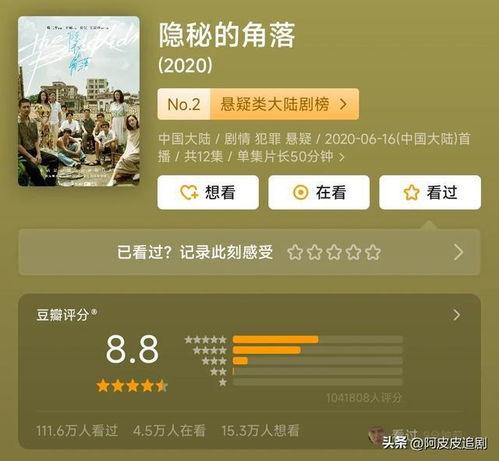Open the 隐秘的角落 poster thumbnail
499x461 pixels.
coord(79,101)
